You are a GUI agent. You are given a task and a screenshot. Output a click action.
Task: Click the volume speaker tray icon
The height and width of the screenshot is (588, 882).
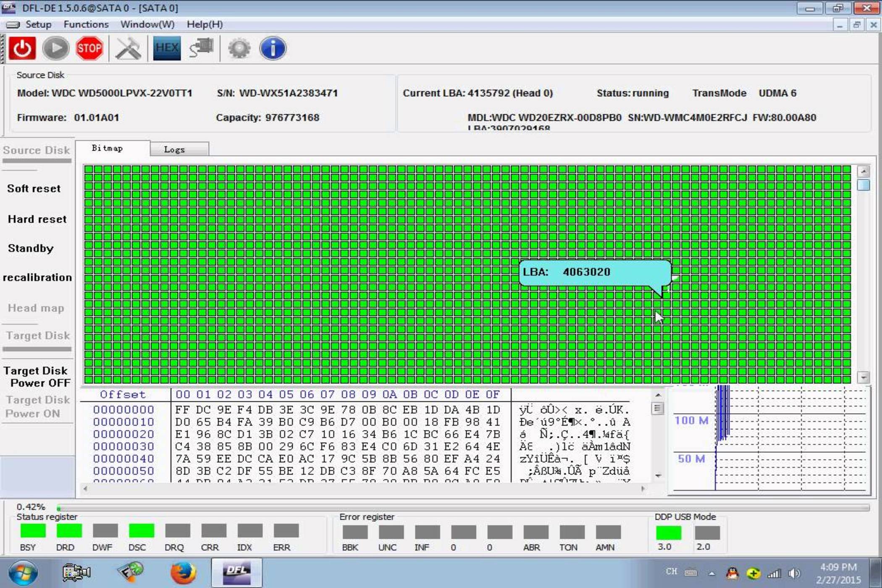pyautogui.click(x=794, y=573)
